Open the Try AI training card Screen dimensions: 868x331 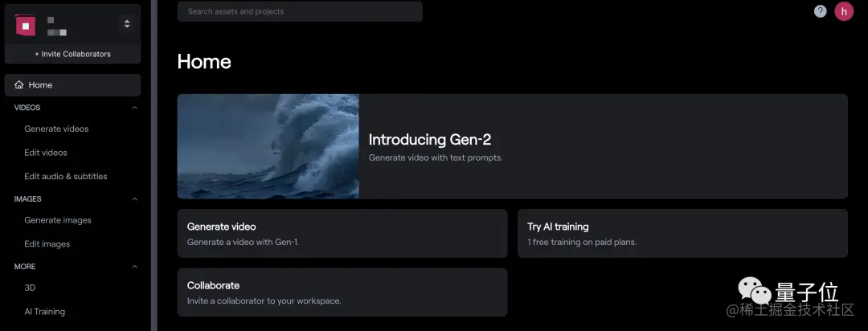tap(682, 233)
